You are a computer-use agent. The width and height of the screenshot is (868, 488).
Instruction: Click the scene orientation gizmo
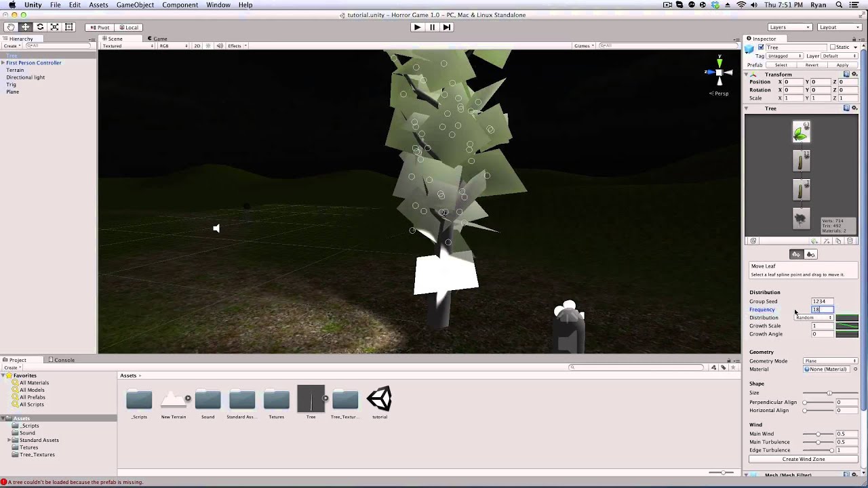coord(719,72)
